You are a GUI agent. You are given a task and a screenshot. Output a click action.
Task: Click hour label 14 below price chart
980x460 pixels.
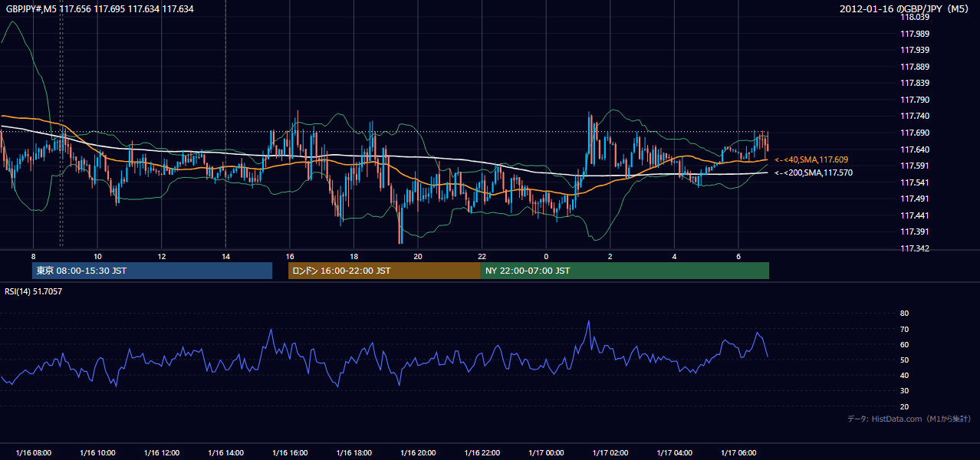225,256
